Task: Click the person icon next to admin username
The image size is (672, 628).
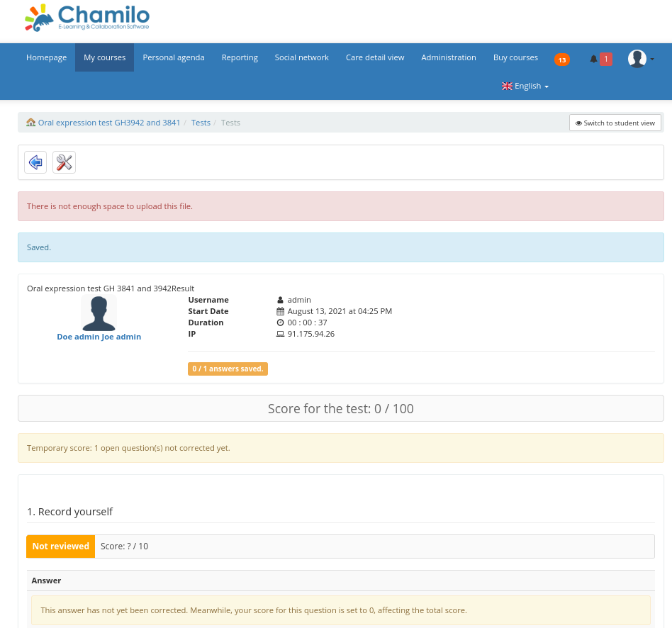Action: tap(280, 299)
